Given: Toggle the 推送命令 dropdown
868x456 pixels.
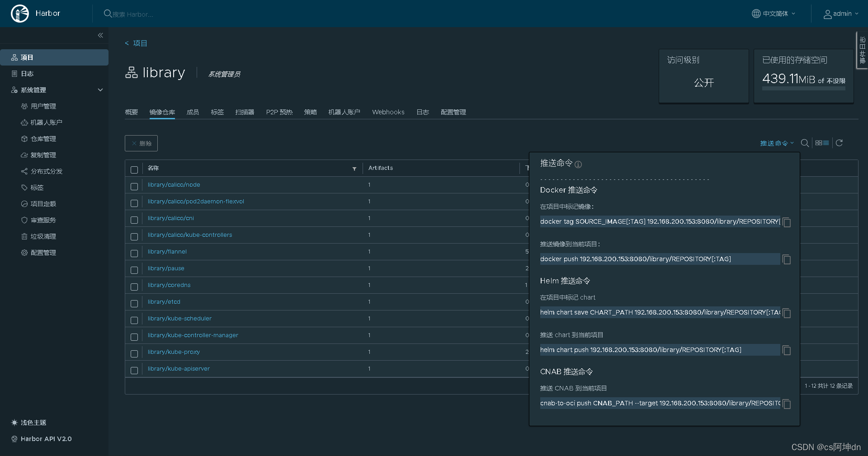Looking at the screenshot, I should pos(777,143).
